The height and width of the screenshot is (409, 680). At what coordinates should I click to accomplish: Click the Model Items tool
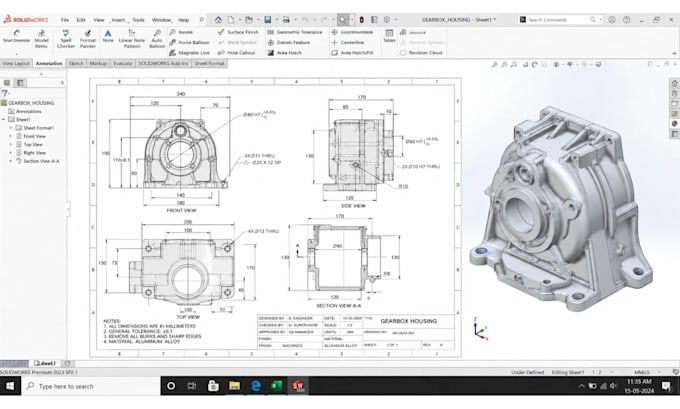pos(41,39)
